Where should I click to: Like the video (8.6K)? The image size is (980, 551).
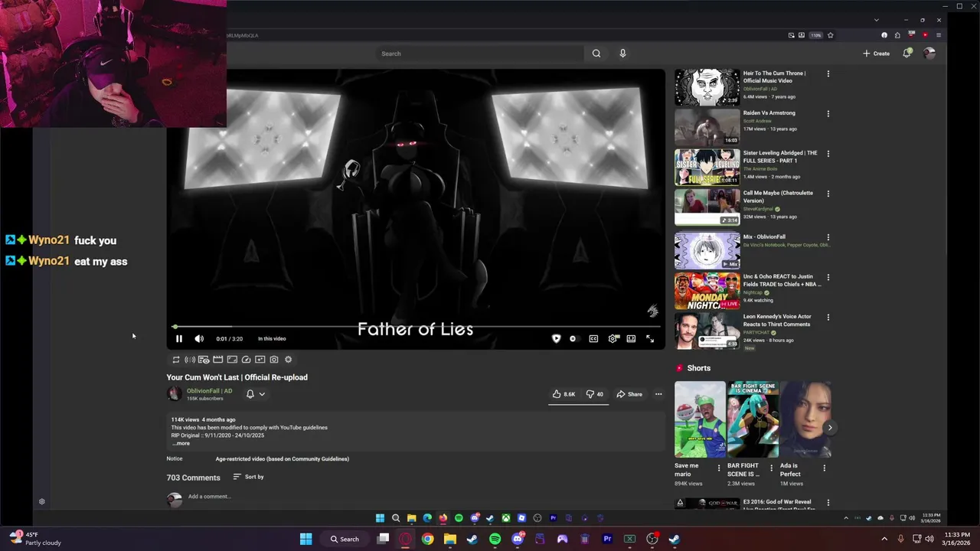point(564,394)
